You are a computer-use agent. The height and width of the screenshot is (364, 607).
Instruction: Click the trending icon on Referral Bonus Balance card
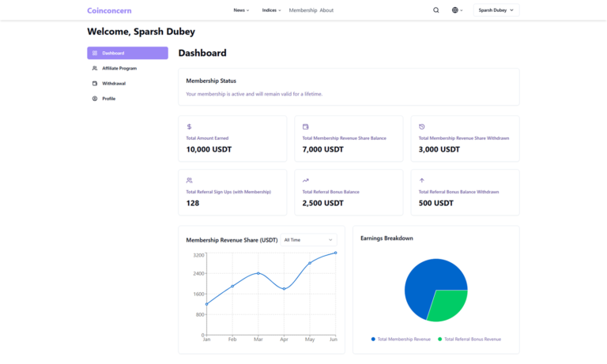(x=305, y=180)
